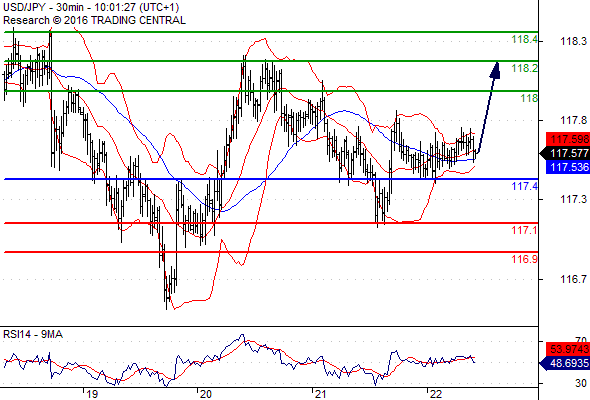Select date marker 20 on time axis
This screenshot has width=590, height=400.
[205, 394]
